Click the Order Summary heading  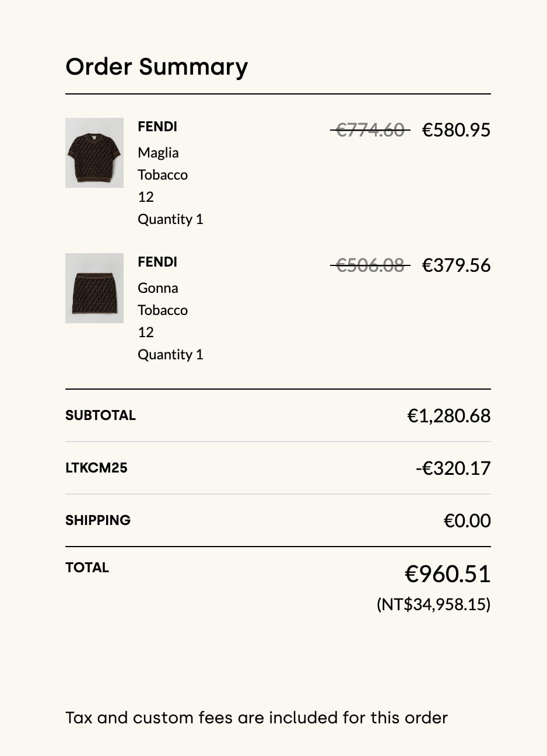(x=157, y=67)
